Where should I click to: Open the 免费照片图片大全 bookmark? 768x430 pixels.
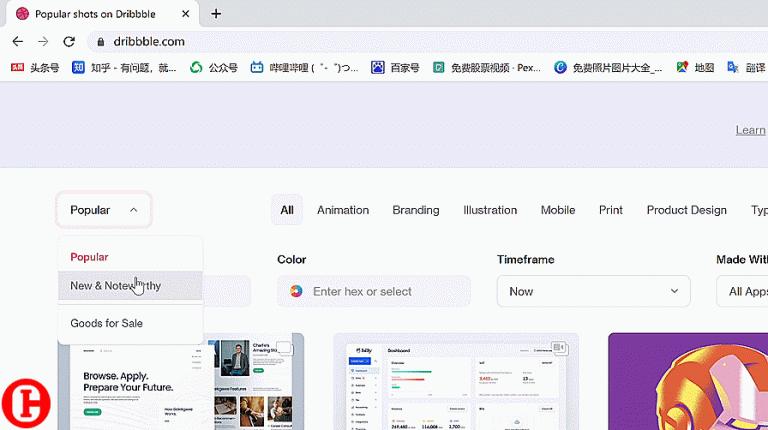[x=608, y=68]
